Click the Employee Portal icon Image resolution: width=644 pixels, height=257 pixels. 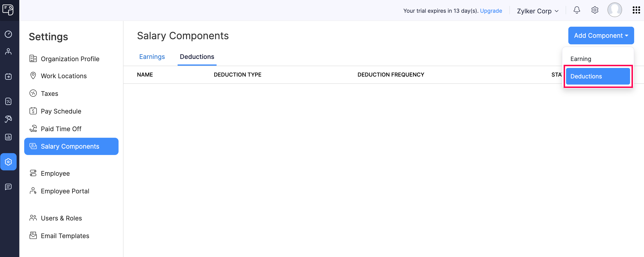(33, 190)
